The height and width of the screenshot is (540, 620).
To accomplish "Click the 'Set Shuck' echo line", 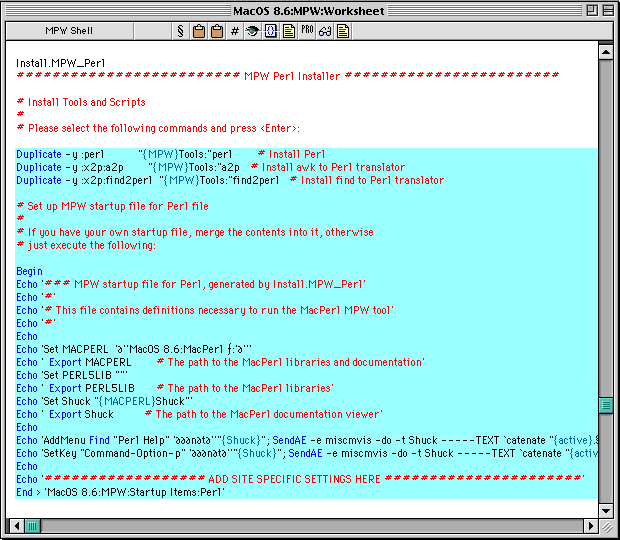I will 104,402.
